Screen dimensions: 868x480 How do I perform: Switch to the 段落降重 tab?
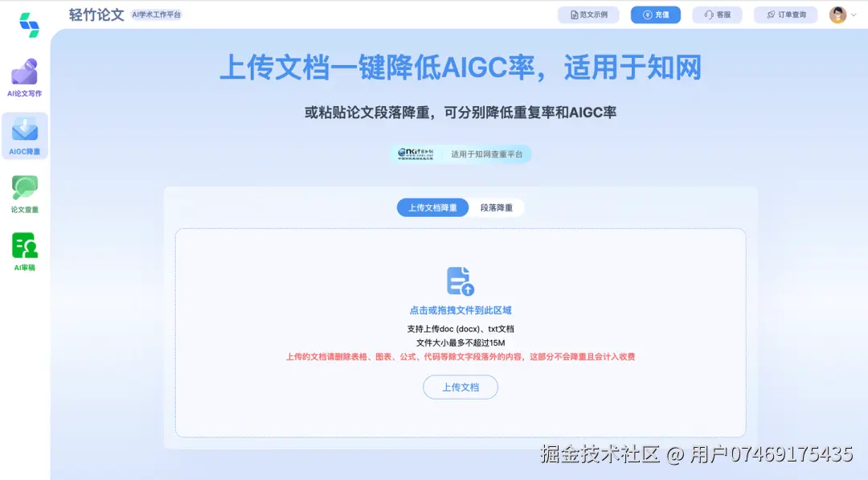497,207
